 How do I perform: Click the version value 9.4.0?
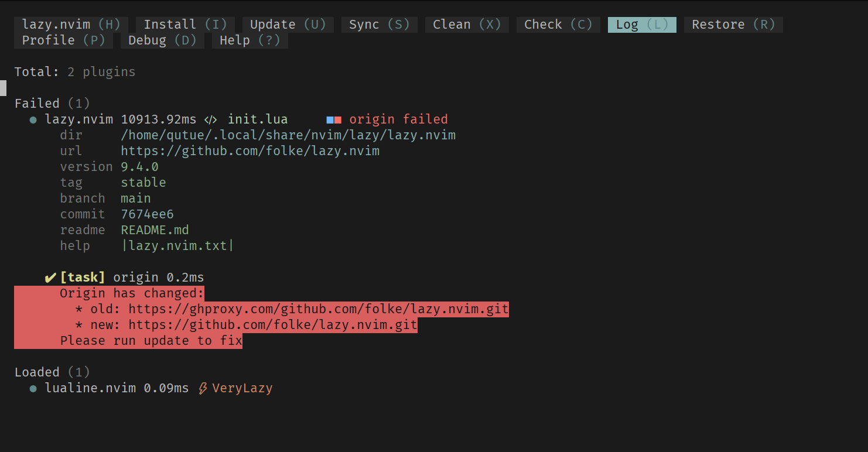click(x=139, y=167)
